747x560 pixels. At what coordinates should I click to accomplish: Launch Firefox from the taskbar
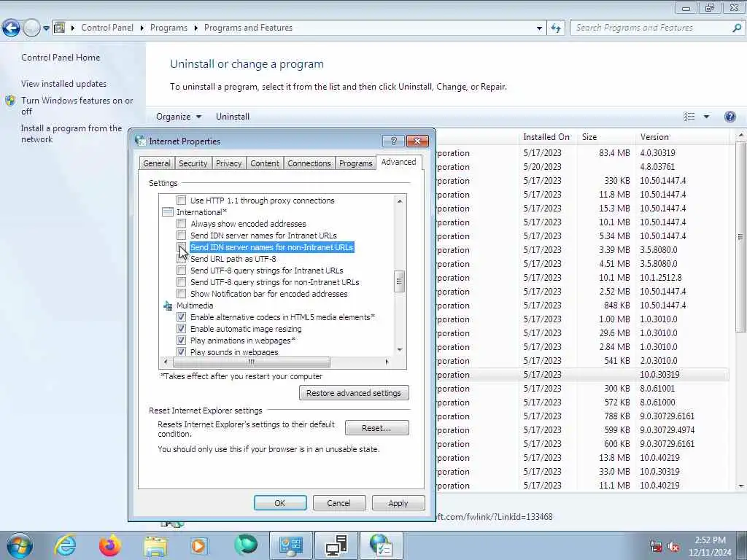coord(110,545)
